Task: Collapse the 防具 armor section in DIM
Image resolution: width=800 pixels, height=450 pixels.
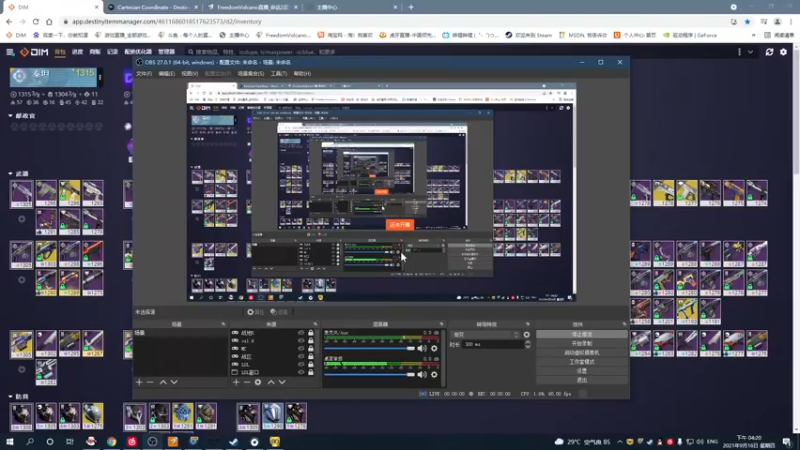Action: (x=10, y=396)
